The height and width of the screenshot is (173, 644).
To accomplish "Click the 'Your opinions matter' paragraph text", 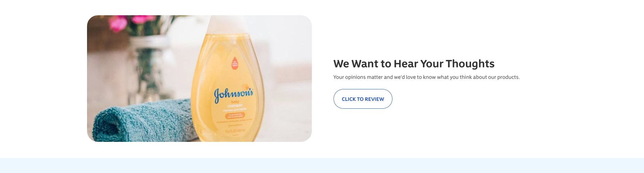I will pos(426,77).
